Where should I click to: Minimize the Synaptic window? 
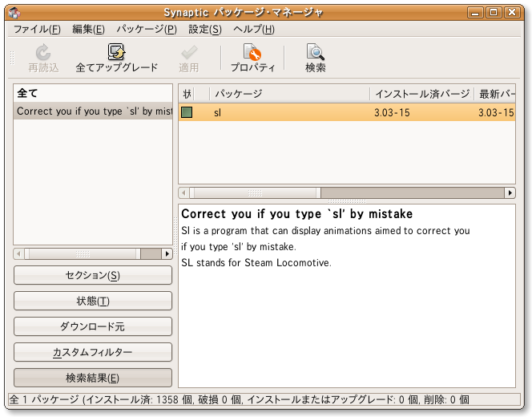475,13
